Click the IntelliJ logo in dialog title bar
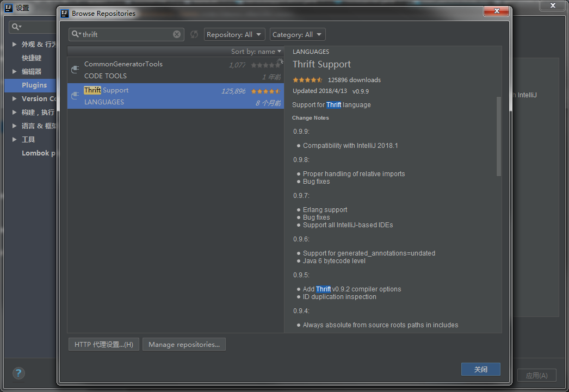Screen dimensions: 569x392 click(65, 13)
